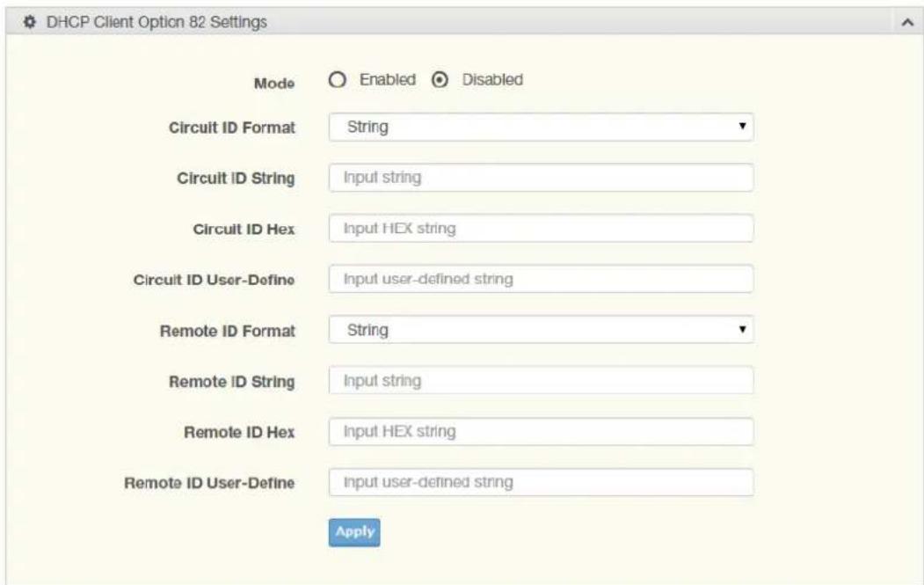Click the Circuit ID String label
This screenshot has width=924, height=585.
236,178
